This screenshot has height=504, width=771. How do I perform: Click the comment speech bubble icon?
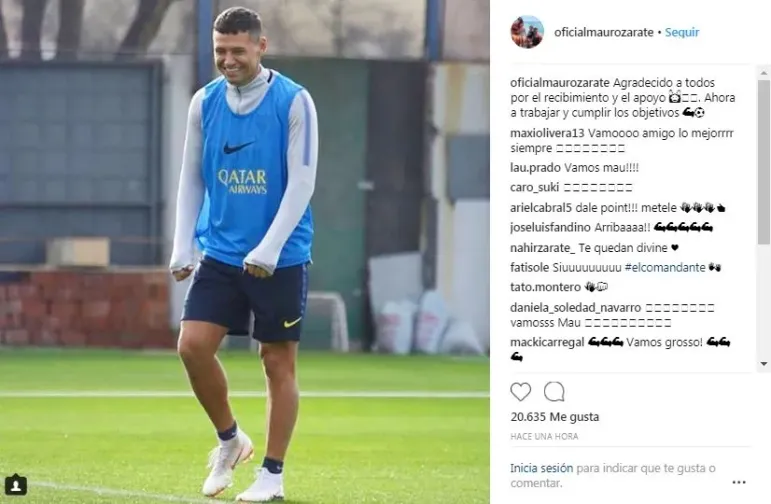pyautogui.click(x=554, y=392)
